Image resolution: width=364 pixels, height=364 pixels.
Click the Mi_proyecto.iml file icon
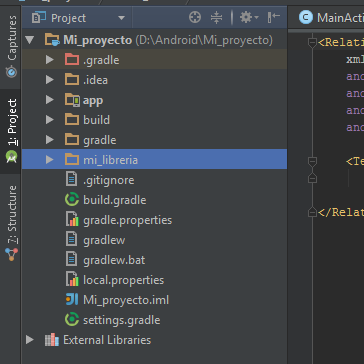72,300
